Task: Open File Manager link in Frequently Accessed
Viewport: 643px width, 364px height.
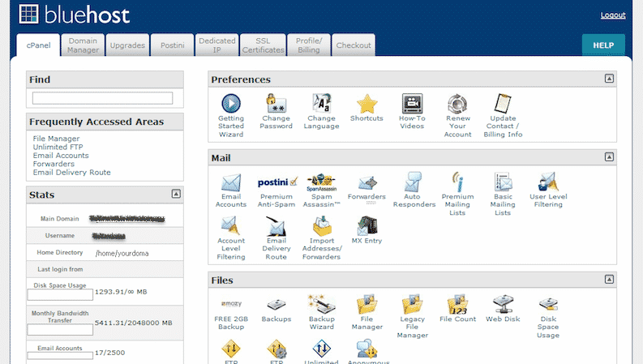Action: [x=56, y=139]
